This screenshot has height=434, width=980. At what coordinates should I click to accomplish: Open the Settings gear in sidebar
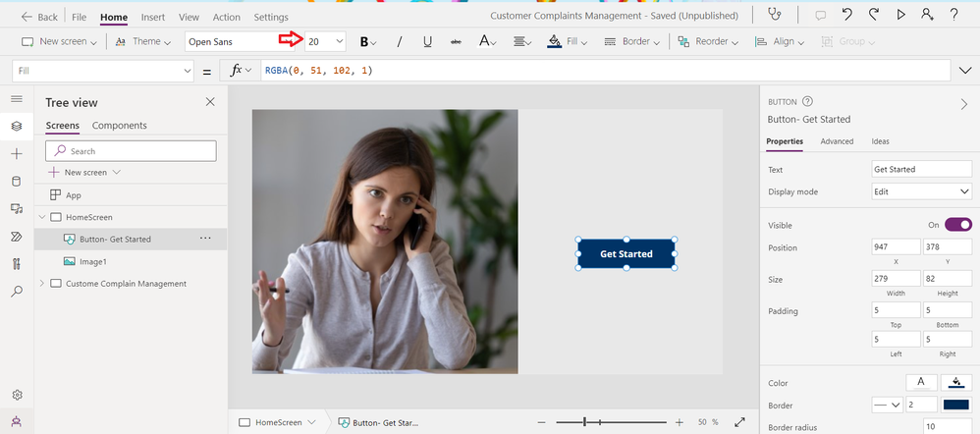17,396
